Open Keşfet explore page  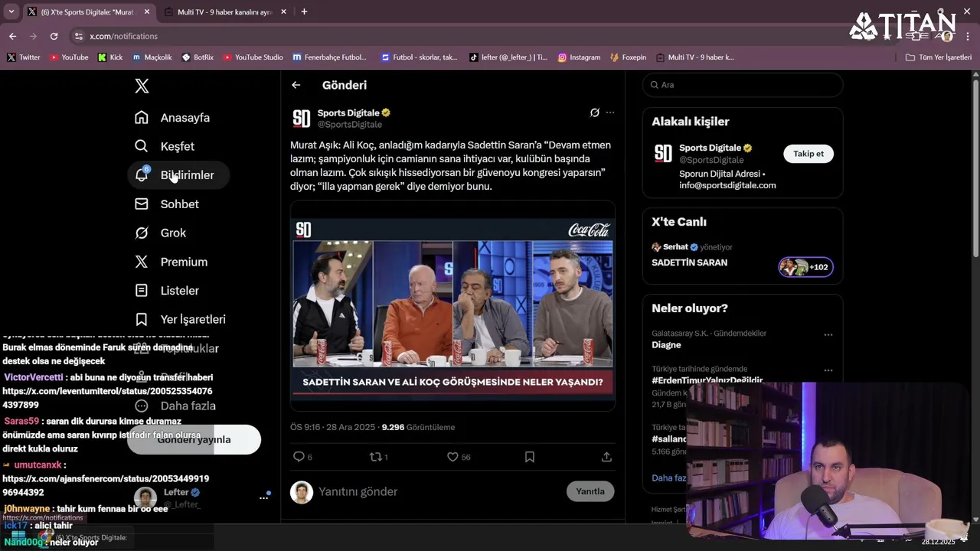coord(165,146)
